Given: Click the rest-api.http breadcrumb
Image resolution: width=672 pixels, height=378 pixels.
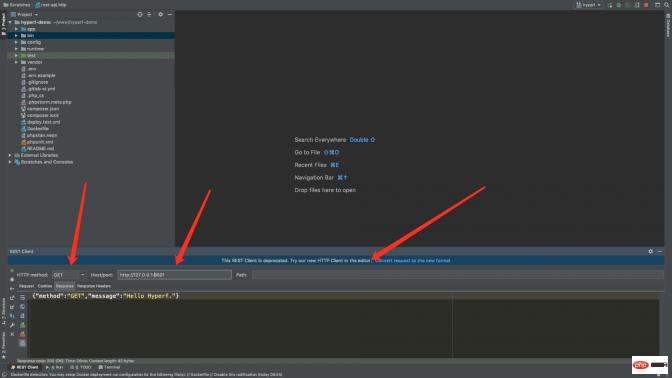Looking at the screenshot, I should [x=51, y=5].
